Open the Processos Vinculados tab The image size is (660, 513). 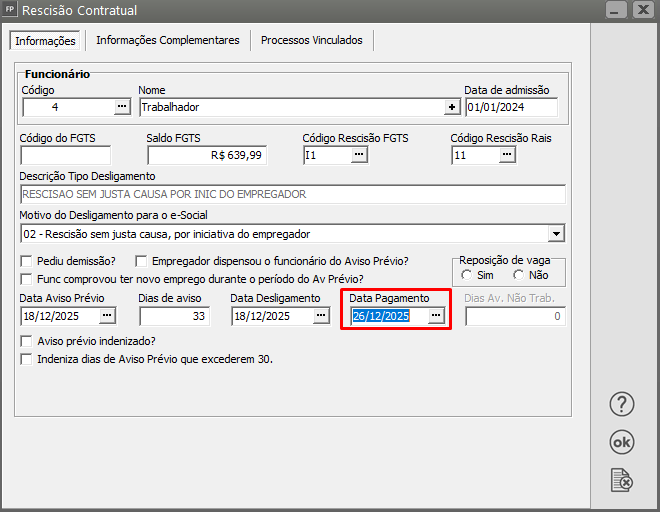click(311, 41)
